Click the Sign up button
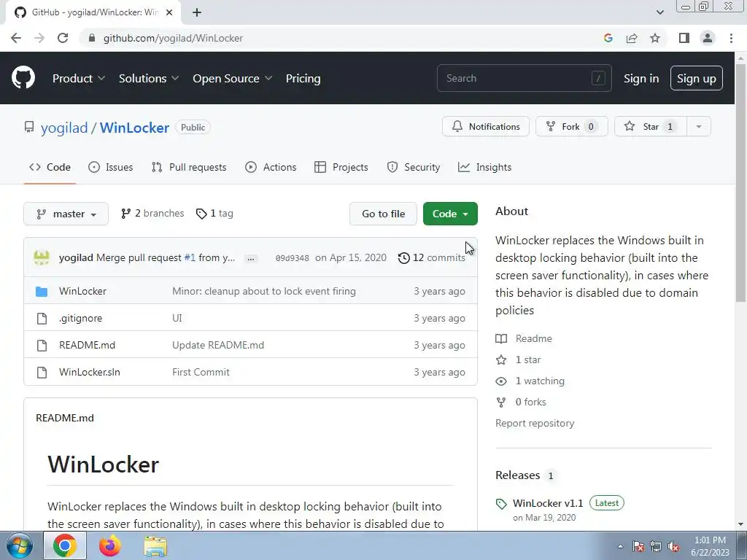 (697, 79)
